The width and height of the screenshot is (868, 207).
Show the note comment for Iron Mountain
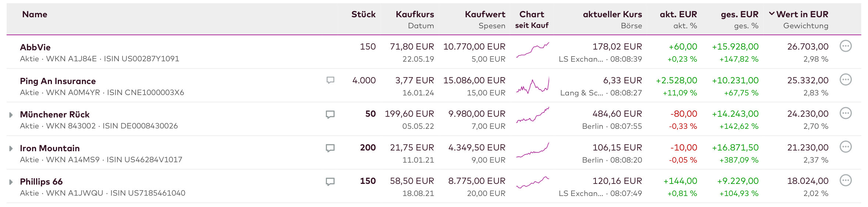coord(330,148)
